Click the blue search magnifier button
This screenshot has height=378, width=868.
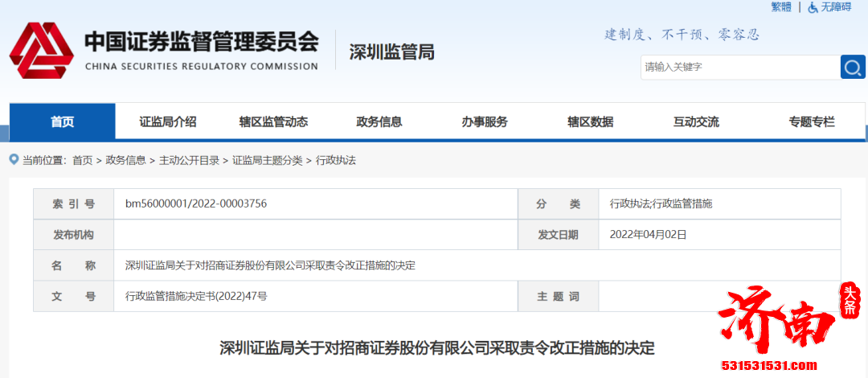(x=853, y=67)
